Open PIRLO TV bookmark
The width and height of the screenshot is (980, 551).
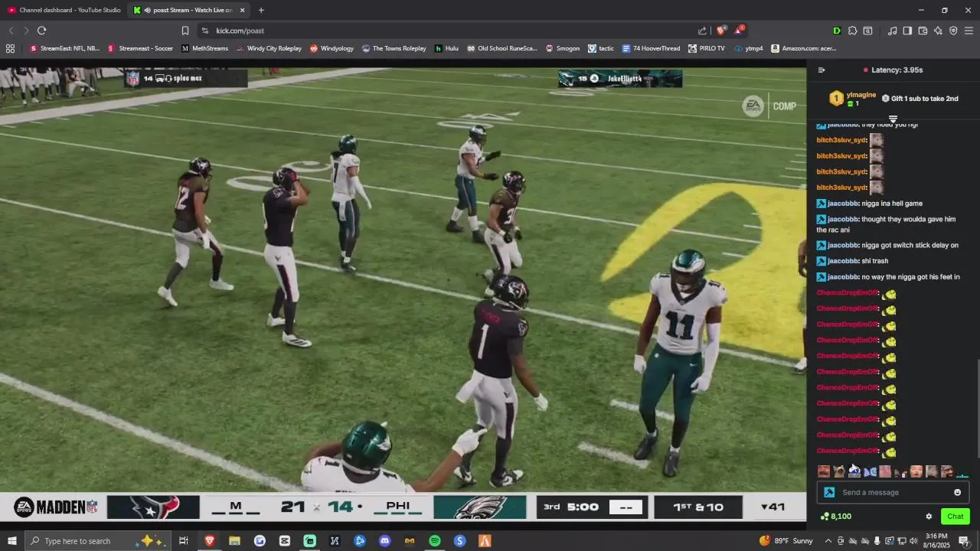pyautogui.click(x=706, y=48)
